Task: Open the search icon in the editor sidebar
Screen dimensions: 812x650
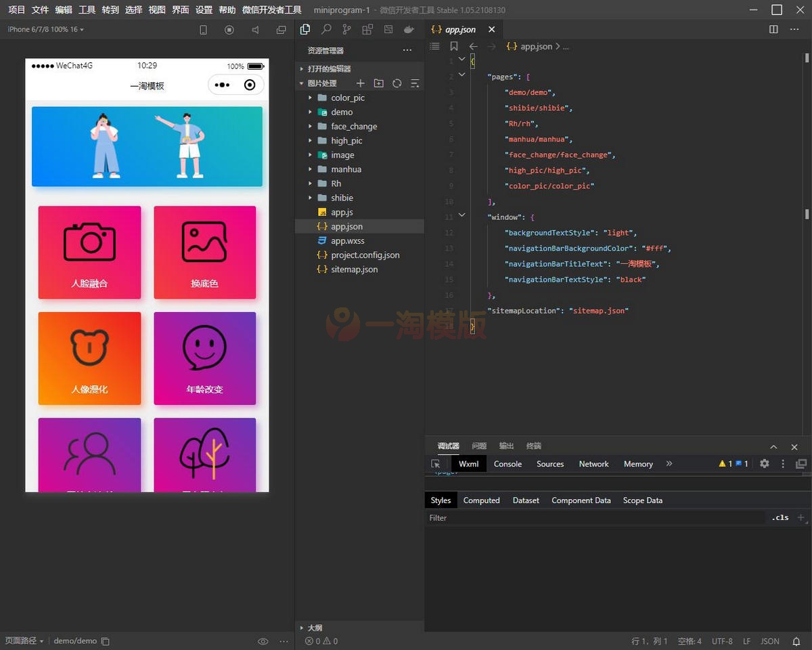Action: (326, 30)
